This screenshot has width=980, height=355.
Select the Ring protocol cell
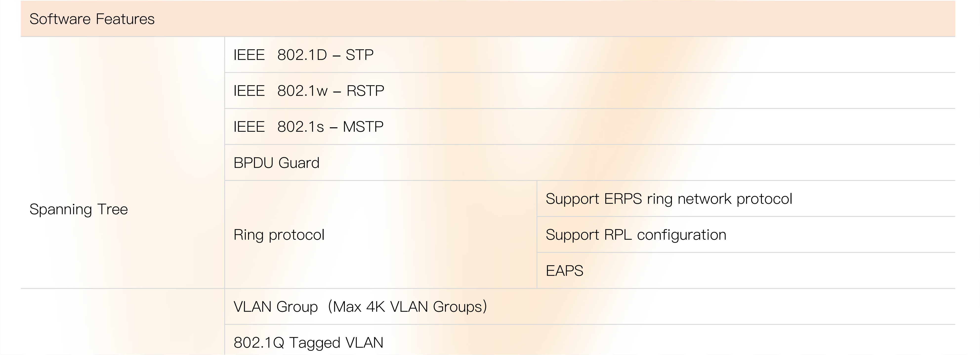point(279,235)
